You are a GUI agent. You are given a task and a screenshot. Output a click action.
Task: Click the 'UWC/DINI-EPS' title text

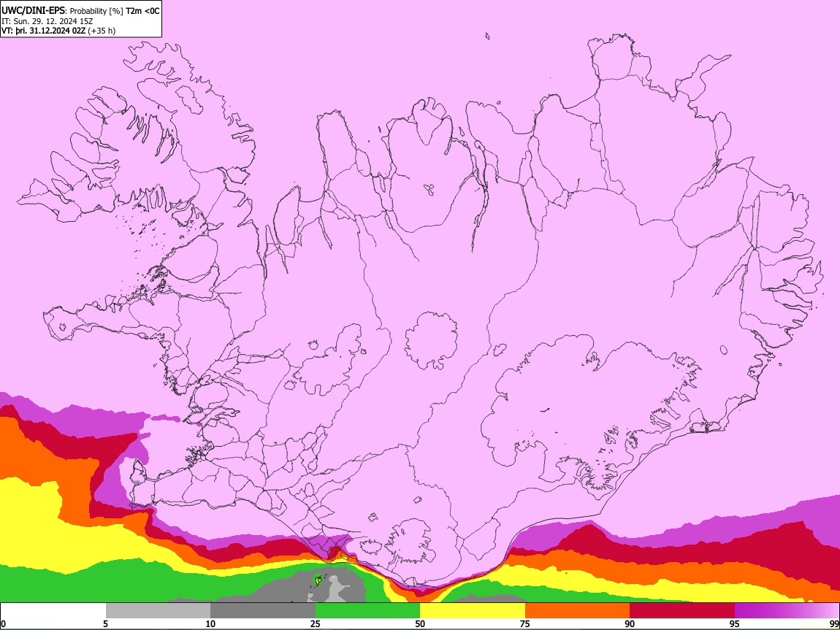point(32,11)
